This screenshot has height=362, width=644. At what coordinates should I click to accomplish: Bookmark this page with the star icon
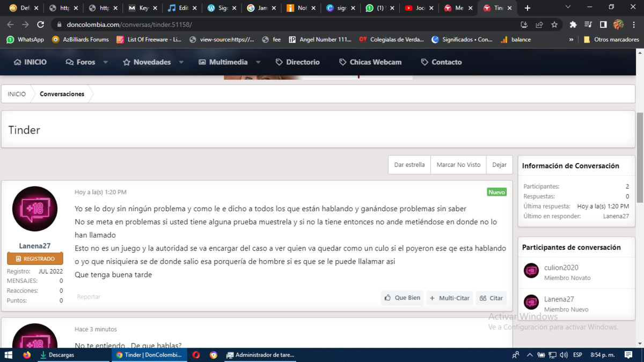click(x=554, y=25)
